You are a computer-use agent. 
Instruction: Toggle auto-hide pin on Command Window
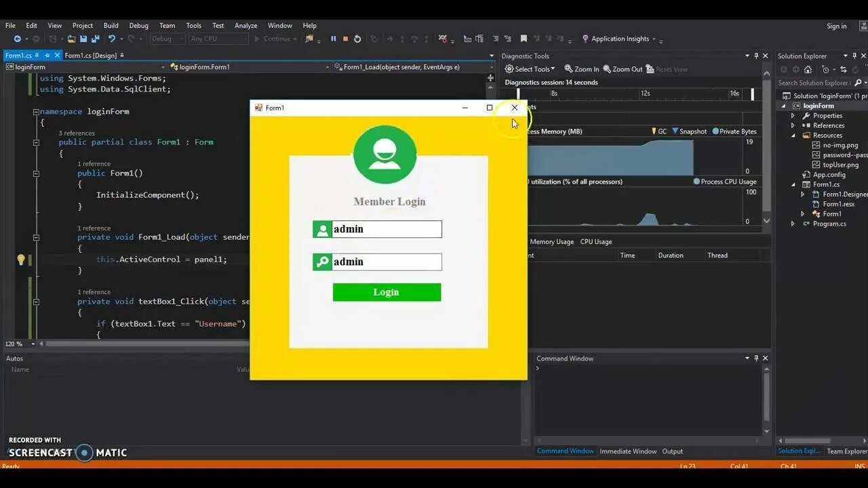(x=756, y=359)
